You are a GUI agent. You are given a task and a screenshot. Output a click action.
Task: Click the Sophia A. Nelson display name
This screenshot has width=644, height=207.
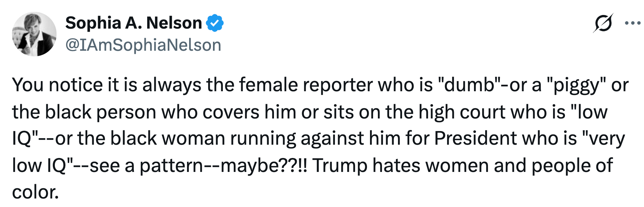[134, 23]
